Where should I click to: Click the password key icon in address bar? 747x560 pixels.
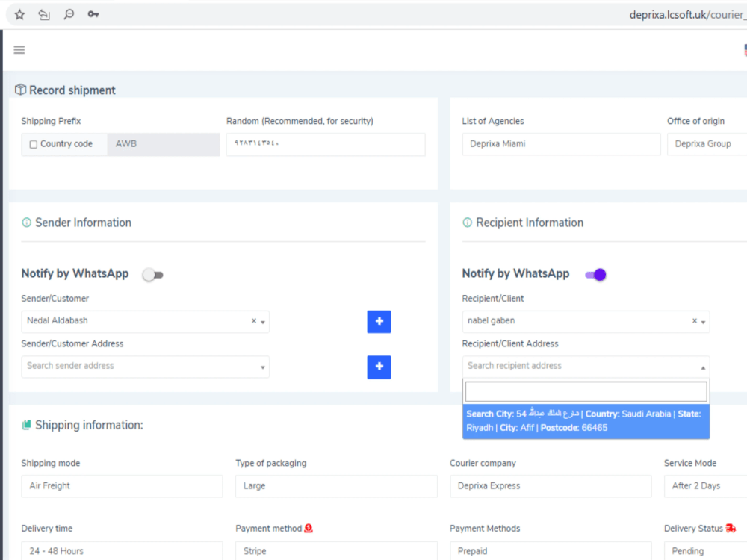(x=93, y=15)
